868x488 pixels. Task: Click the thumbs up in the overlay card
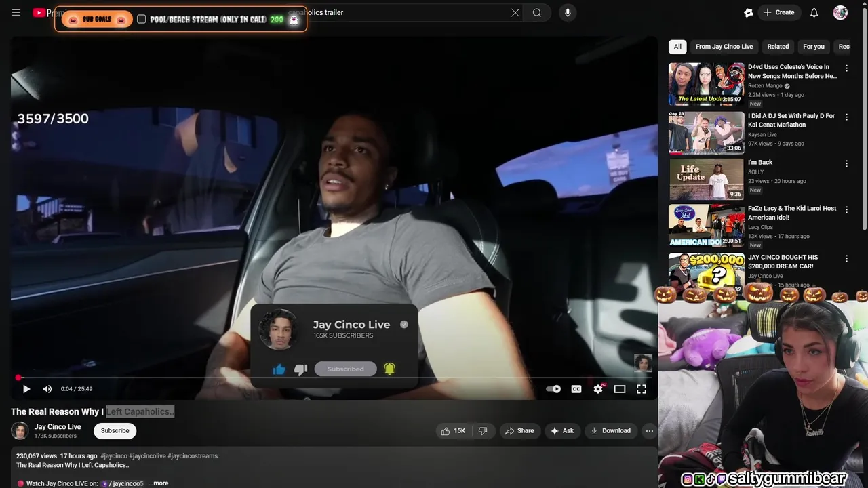[279, 369]
